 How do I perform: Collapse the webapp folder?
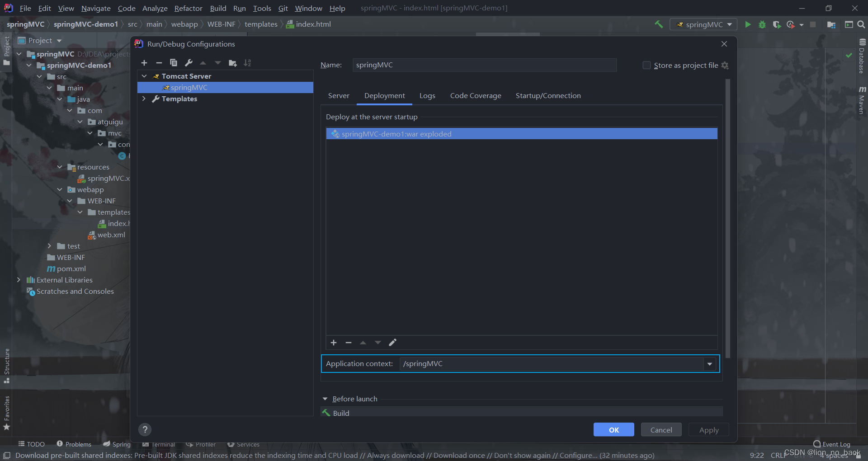point(60,189)
